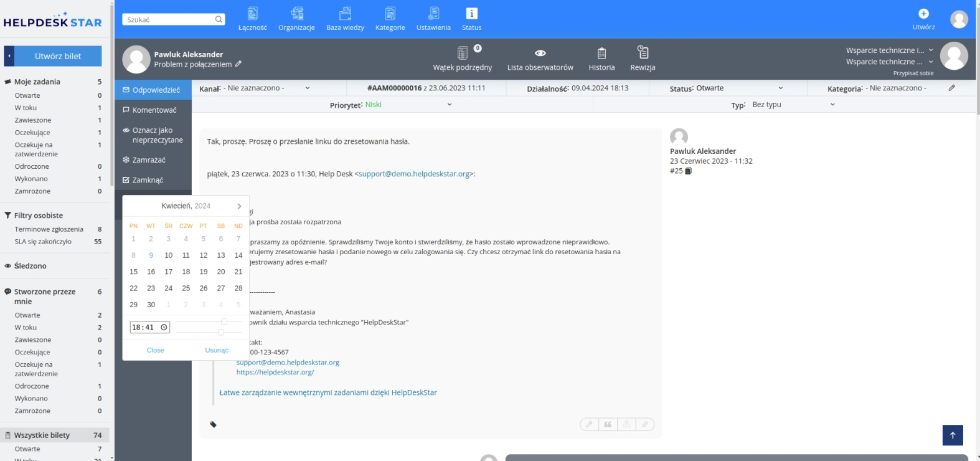The image size is (980, 461).
Task: Mark ticket via Oznacz jako nieprzeczytane
Action: pos(153,135)
